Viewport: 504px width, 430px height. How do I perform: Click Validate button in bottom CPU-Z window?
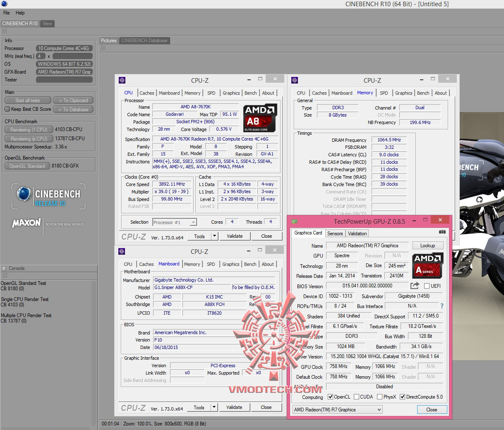(234, 407)
